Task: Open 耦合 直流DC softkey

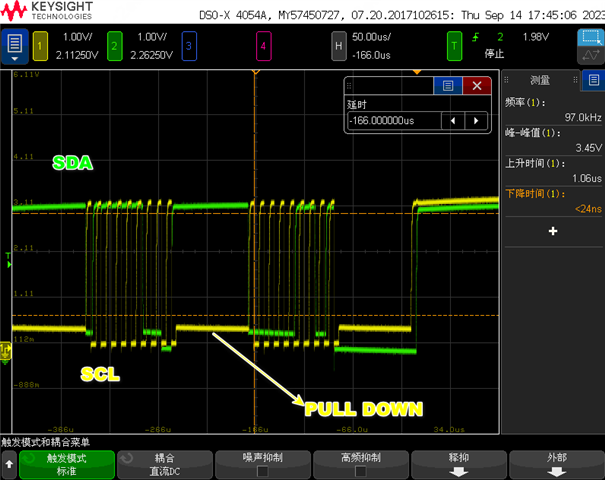Action: [165, 464]
